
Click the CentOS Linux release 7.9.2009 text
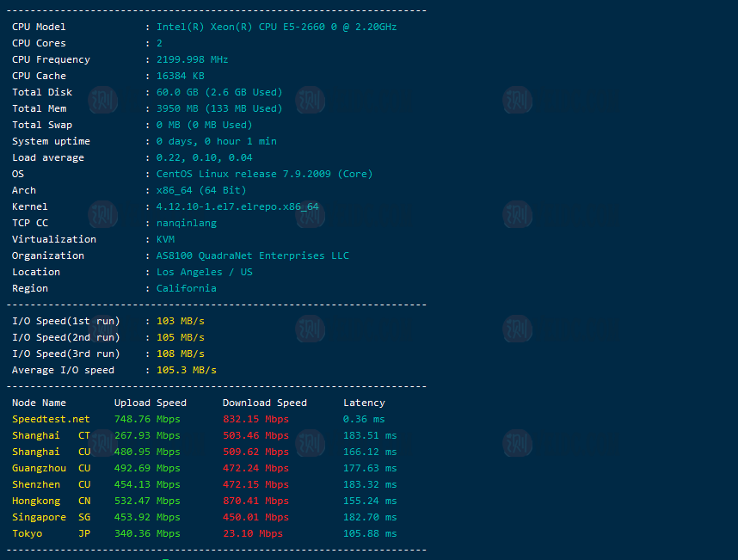coord(264,174)
